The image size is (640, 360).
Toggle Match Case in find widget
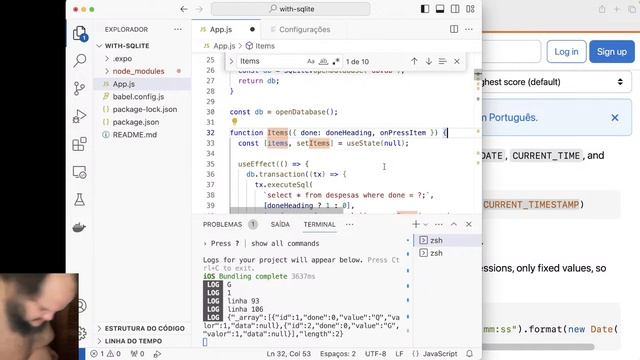point(311,61)
